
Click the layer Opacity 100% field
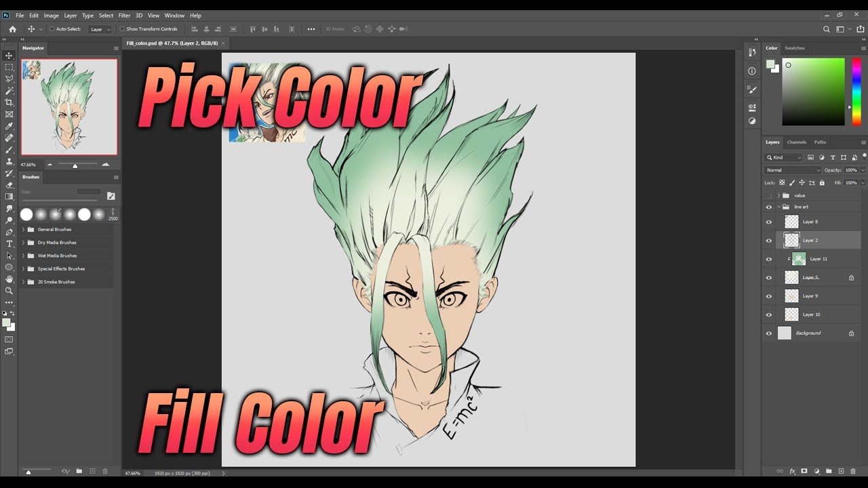[x=852, y=170]
